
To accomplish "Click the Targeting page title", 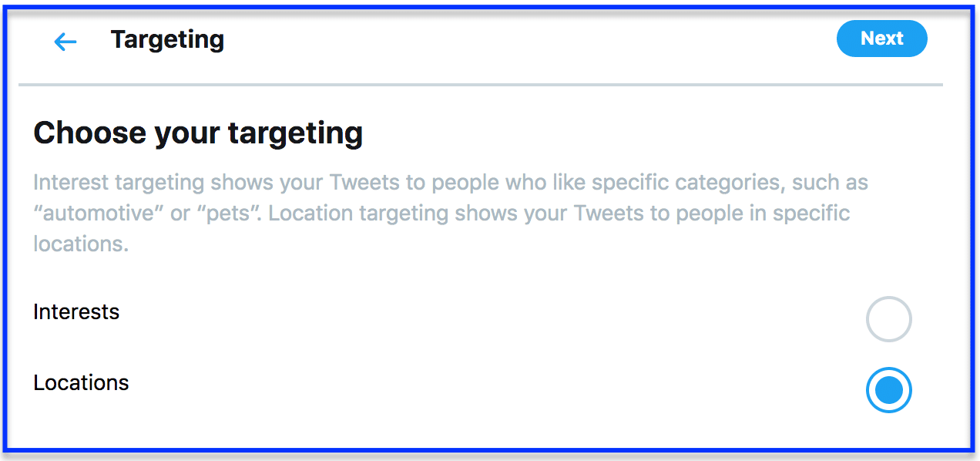I will (167, 39).
